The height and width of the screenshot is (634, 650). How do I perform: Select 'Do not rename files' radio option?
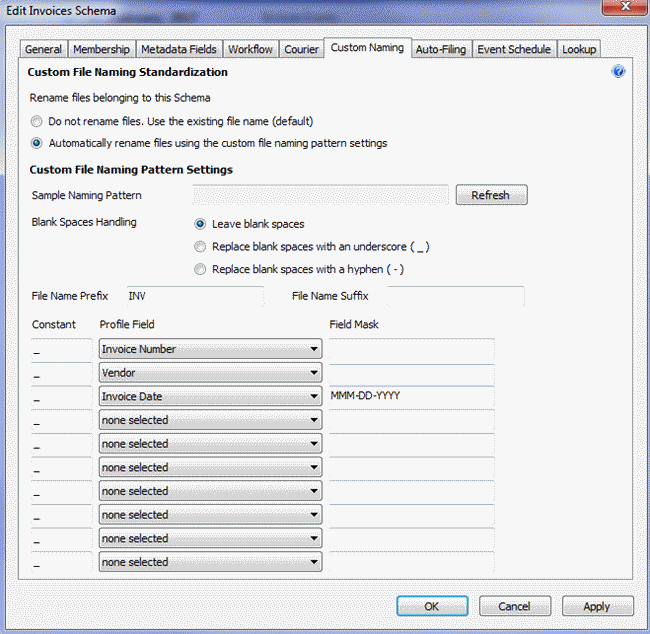[36, 121]
